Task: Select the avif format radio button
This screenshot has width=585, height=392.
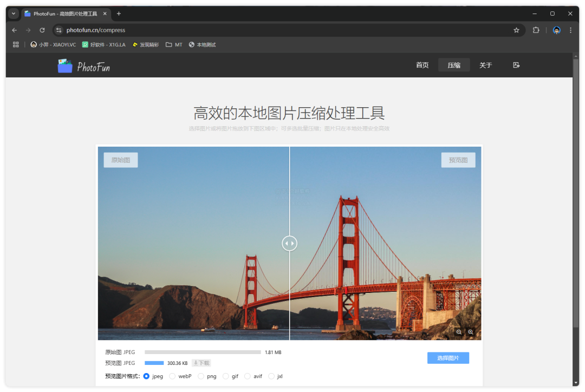Action: pos(248,376)
